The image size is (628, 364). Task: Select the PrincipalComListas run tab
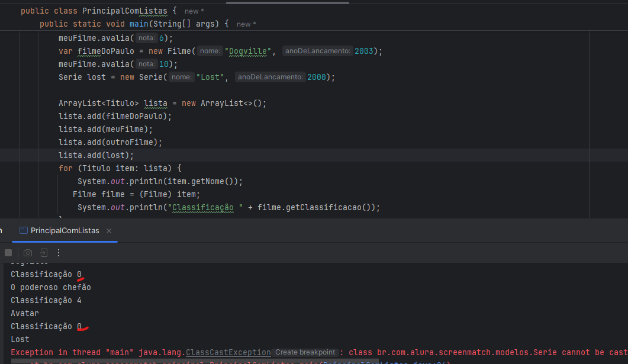point(65,231)
